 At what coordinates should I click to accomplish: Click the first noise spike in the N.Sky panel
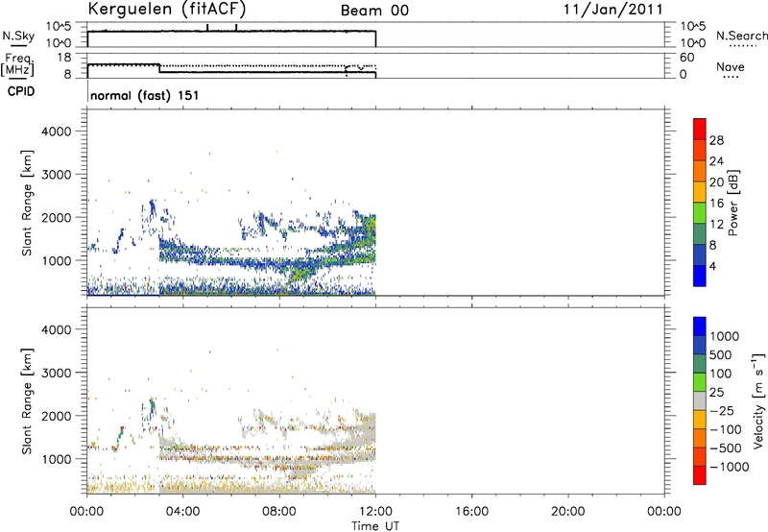coord(207,28)
